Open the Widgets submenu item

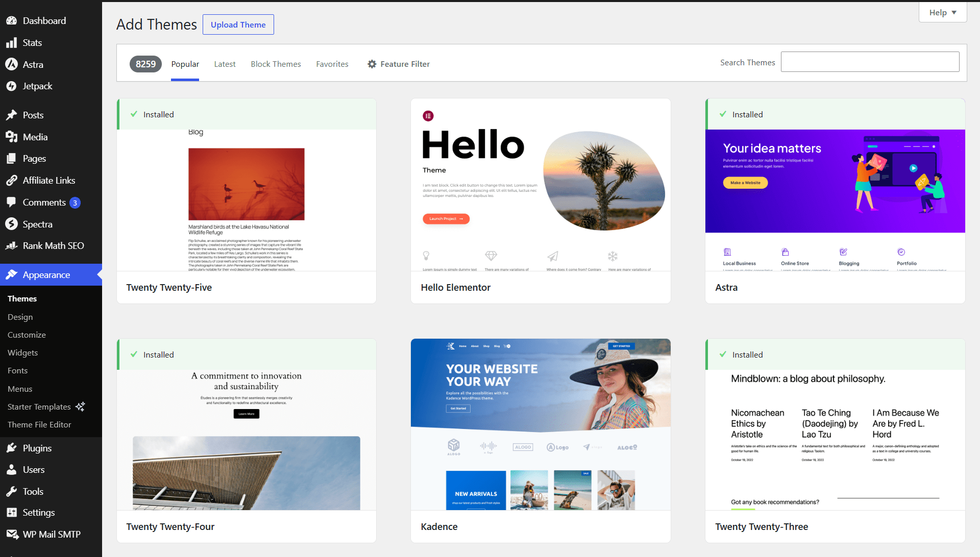22,352
